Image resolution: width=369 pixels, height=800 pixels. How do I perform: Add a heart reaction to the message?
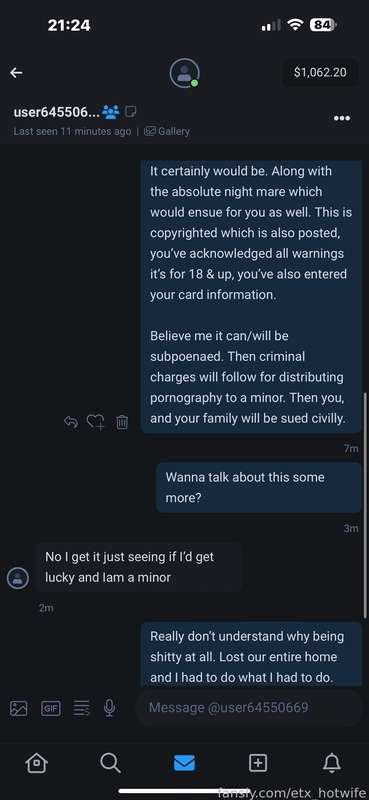tap(95, 422)
